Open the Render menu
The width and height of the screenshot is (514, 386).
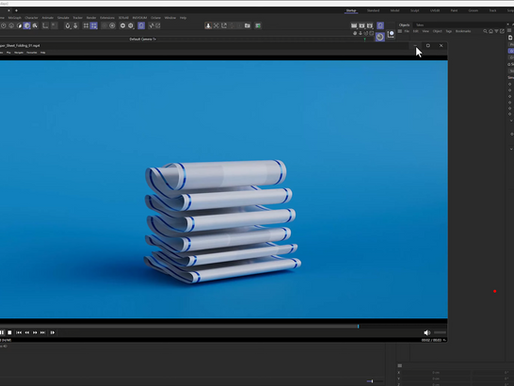pyautogui.click(x=91, y=18)
